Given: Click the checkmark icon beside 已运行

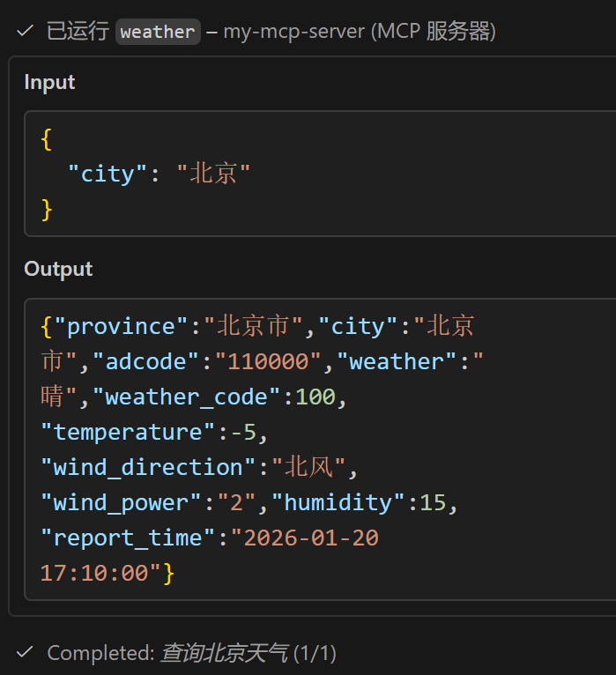Looking at the screenshot, I should tap(25, 32).
